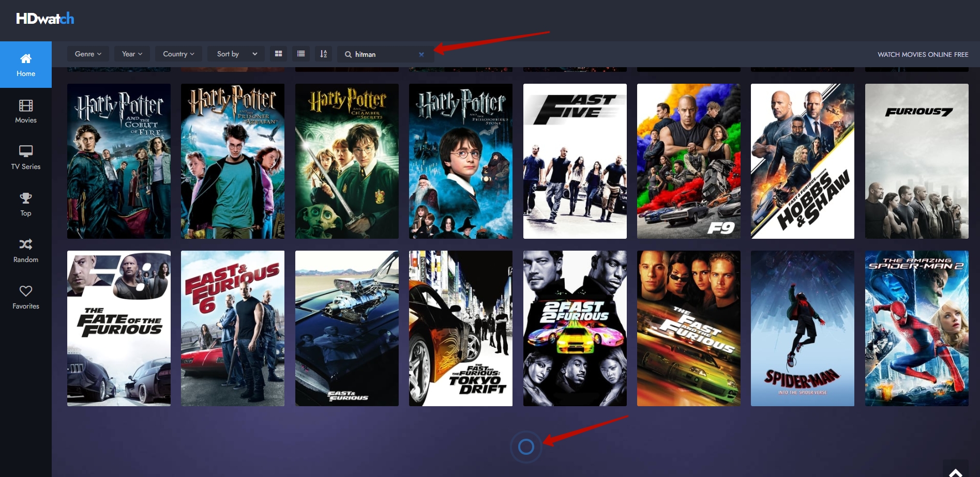Clear the hitman search text
This screenshot has width=980, height=477.
421,54
